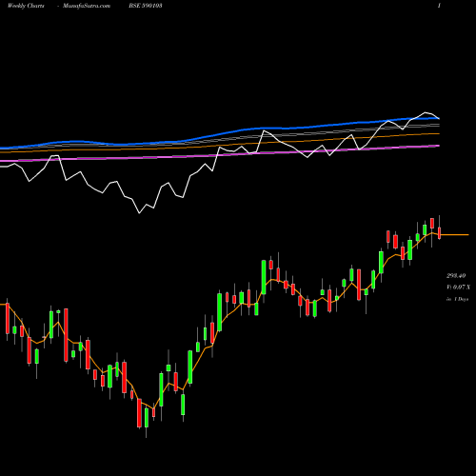
Task: Click the price value ending in '.49'
Action: (x=456, y=276)
